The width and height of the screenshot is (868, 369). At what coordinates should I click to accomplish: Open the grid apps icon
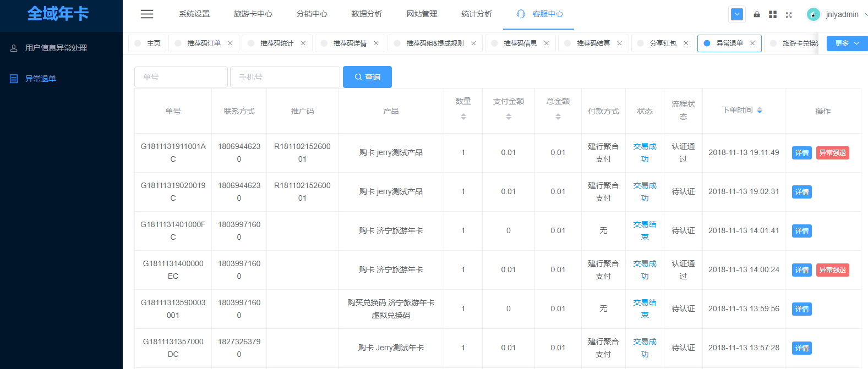(x=773, y=14)
